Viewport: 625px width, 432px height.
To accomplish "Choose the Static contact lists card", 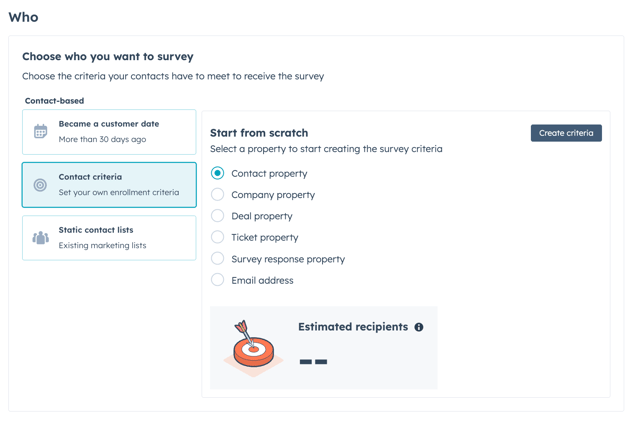I will coord(109,238).
